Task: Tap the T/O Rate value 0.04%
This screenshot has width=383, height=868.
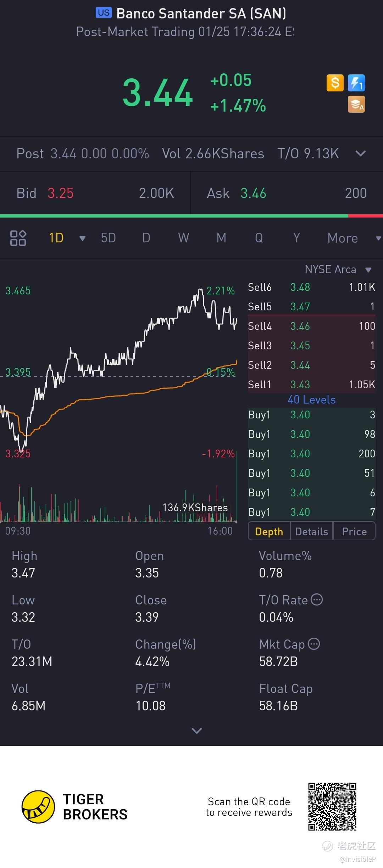Action: [276, 617]
